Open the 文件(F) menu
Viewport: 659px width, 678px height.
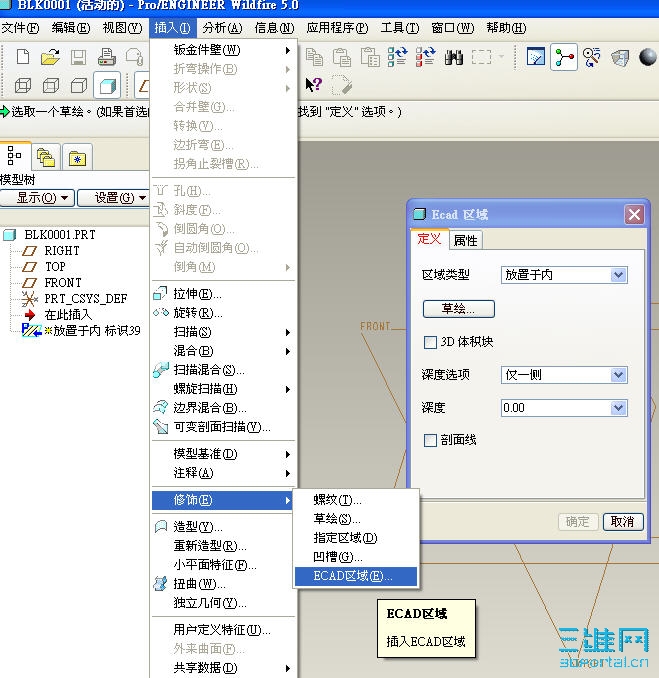20,28
